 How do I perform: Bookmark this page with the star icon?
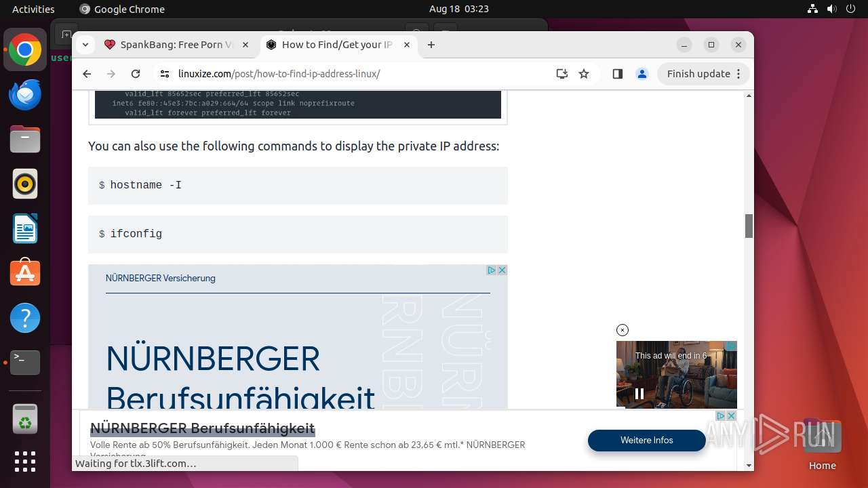tap(584, 74)
